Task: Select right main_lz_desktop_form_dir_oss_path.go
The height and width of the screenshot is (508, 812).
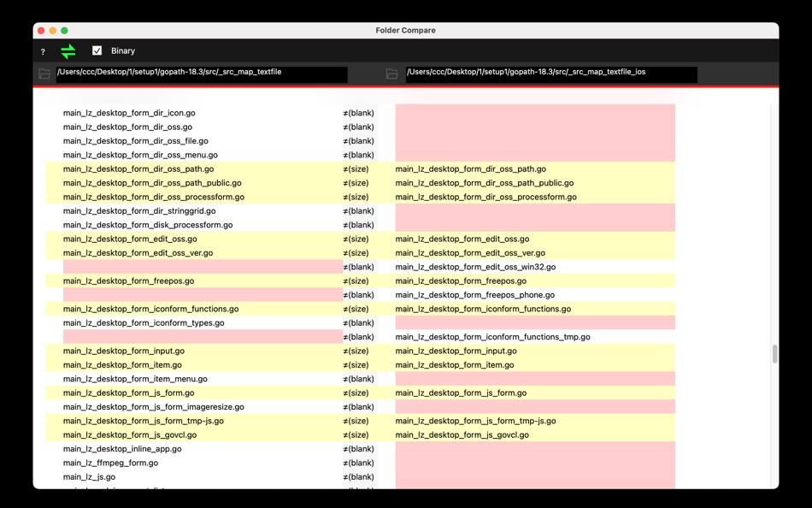Action: [x=471, y=169]
